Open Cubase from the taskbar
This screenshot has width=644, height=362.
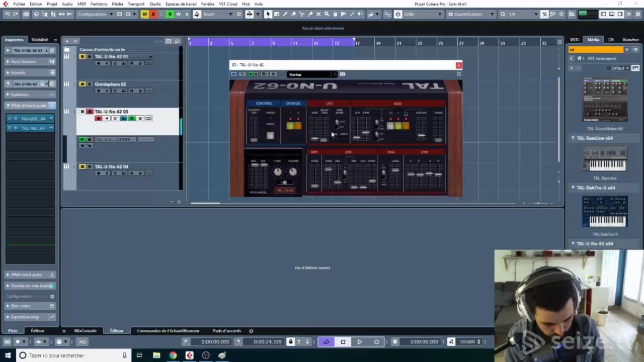pyautogui.click(x=189, y=355)
